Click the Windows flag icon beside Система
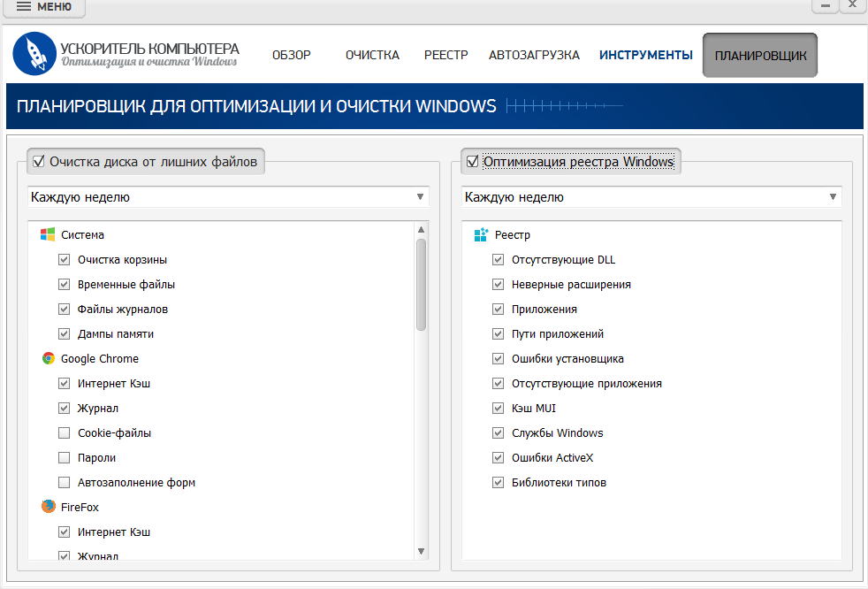This screenshot has width=868, height=589. point(48,234)
